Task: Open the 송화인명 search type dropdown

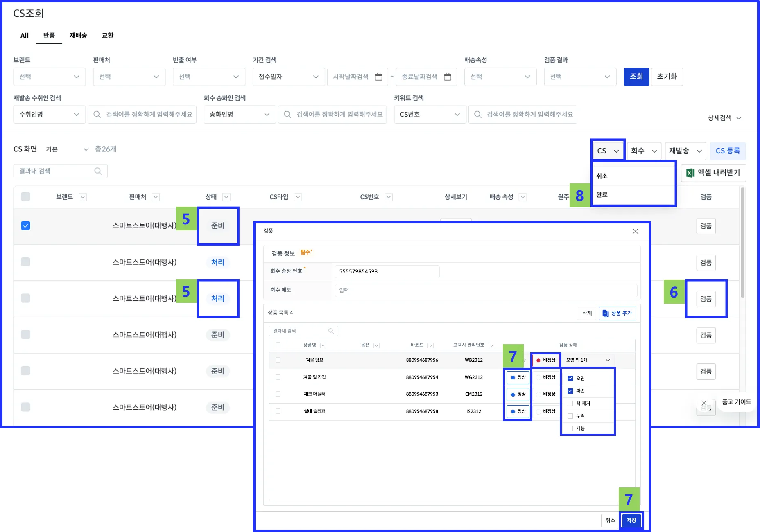Action: coord(240,115)
